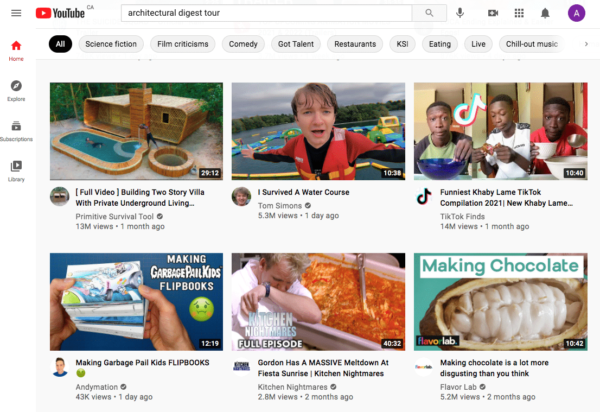Open Explore in sidebar
This screenshot has height=412, width=600.
(16, 91)
